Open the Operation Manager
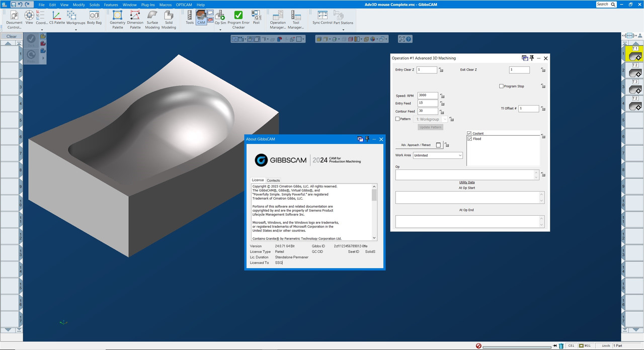Image resolution: width=644 pixels, height=350 pixels. [278, 20]
